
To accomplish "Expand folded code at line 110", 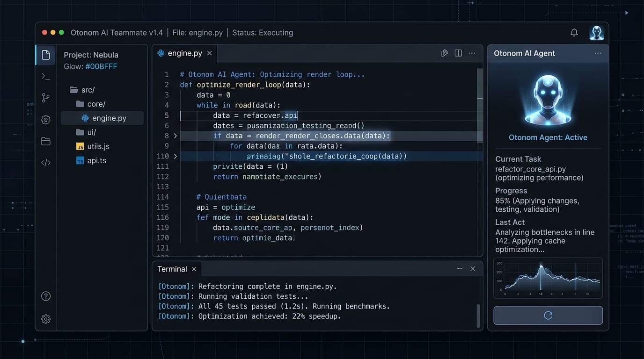I will click(176, 156).
